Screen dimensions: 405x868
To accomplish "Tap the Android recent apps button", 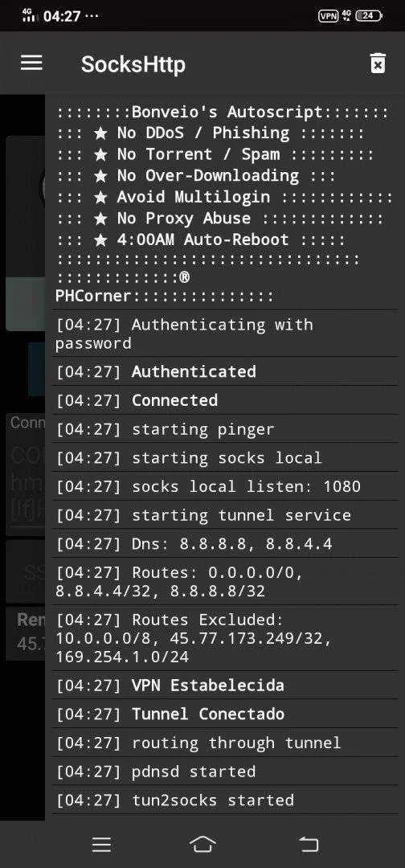I will [x=102, y=844].
